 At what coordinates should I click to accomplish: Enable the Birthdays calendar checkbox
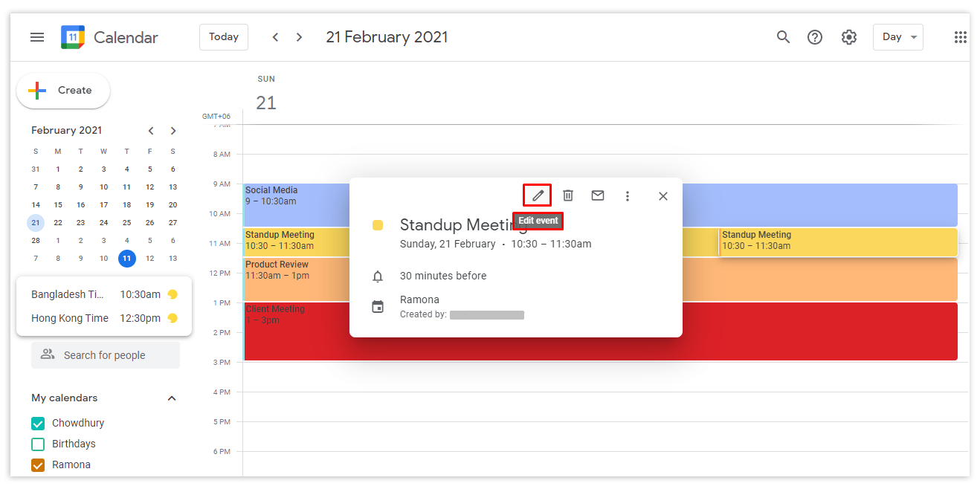coord(38,444)
